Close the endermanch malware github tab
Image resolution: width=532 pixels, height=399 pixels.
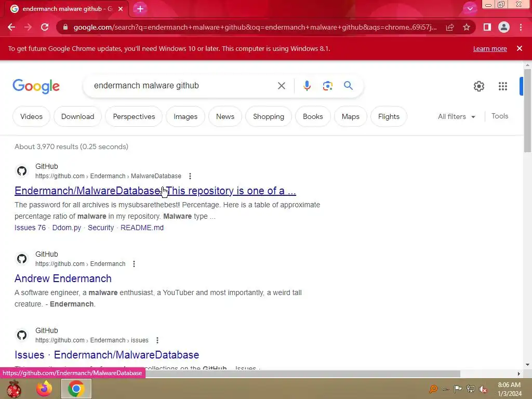tap(121, 9)
